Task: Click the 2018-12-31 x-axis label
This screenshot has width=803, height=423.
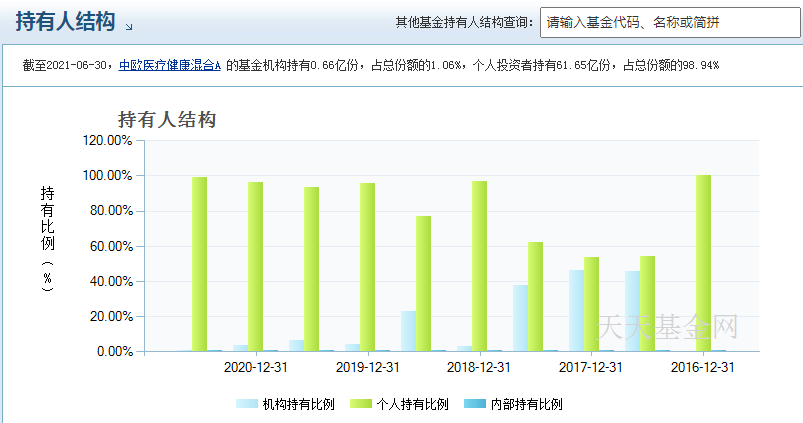Action: point(478,367)
